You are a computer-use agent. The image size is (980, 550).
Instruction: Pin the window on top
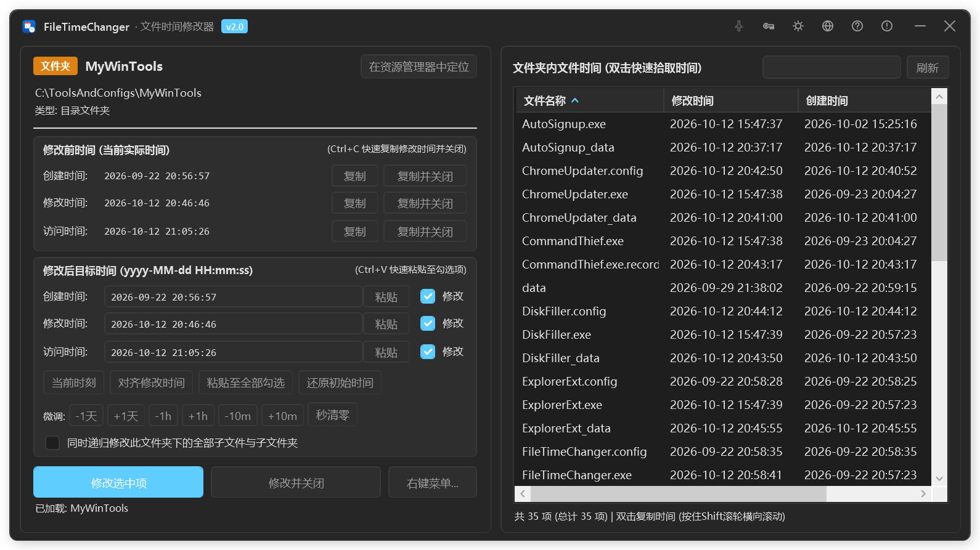click(738, 26)
